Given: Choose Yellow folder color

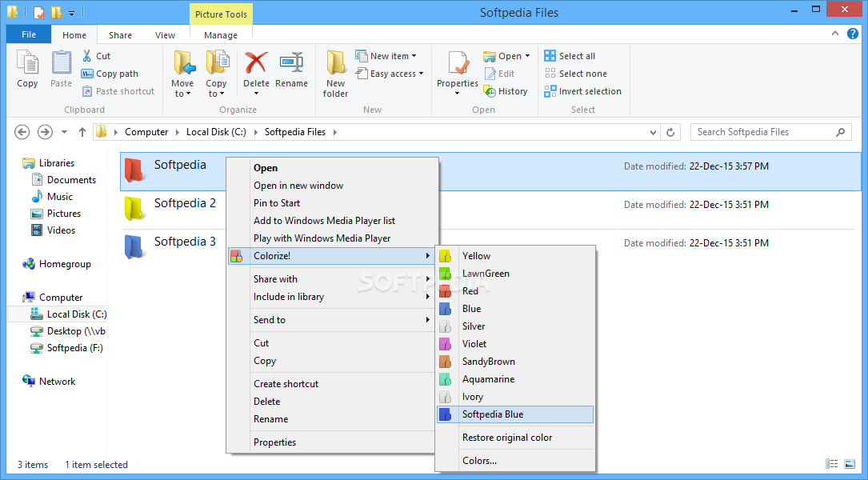Looking at the screenshot, I should point(515,256).
